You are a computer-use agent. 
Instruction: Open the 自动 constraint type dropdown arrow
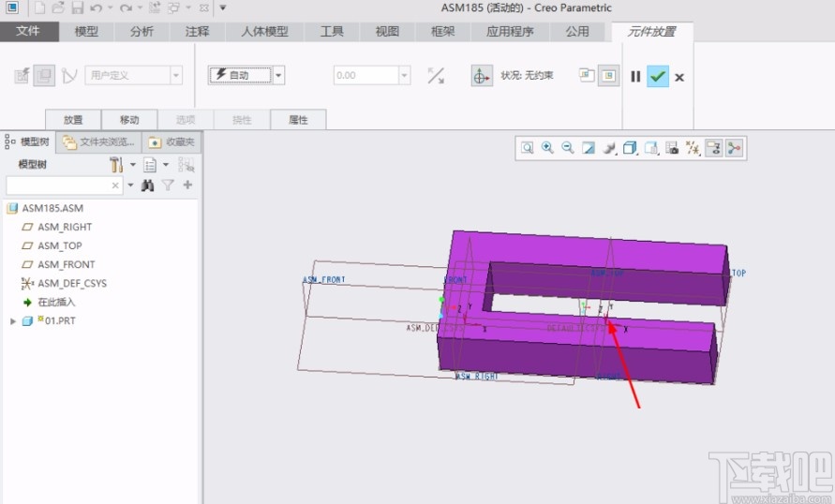pyautogui.click(x=278, y=76)
